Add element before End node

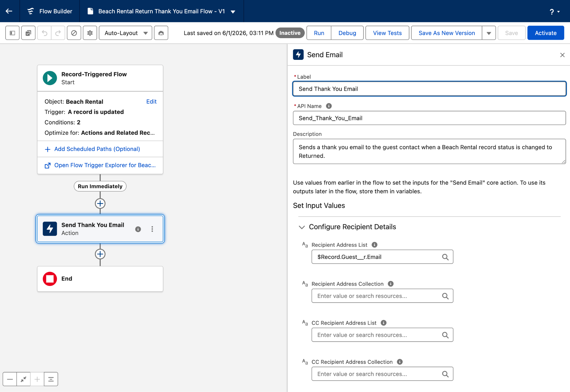coord(100,254)
